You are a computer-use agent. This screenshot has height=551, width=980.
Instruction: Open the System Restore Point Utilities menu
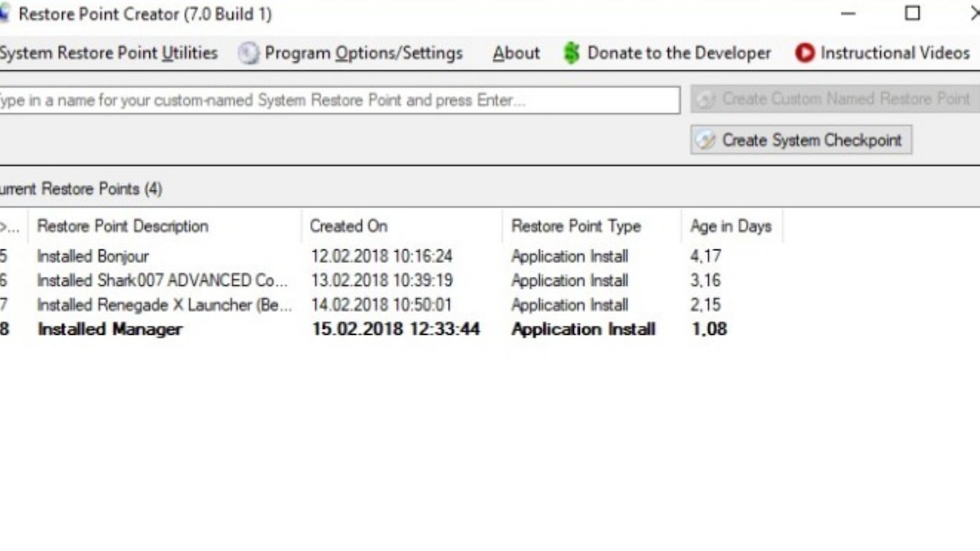(109, 53)
